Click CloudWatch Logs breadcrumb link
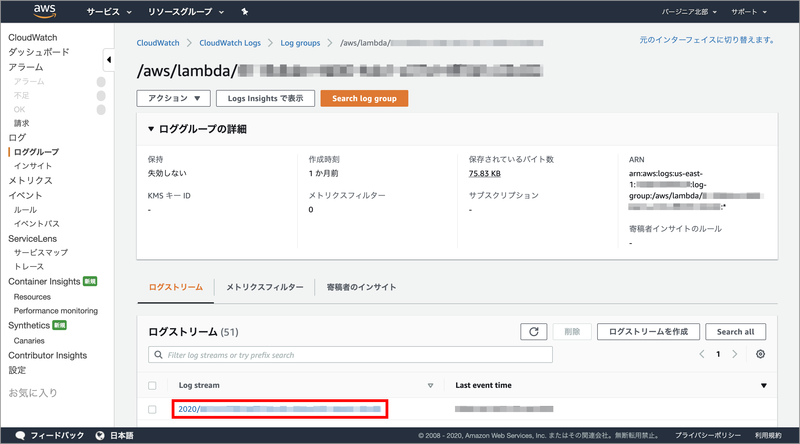The height and width of the screenshot is (444, 800). coord(230,43)
